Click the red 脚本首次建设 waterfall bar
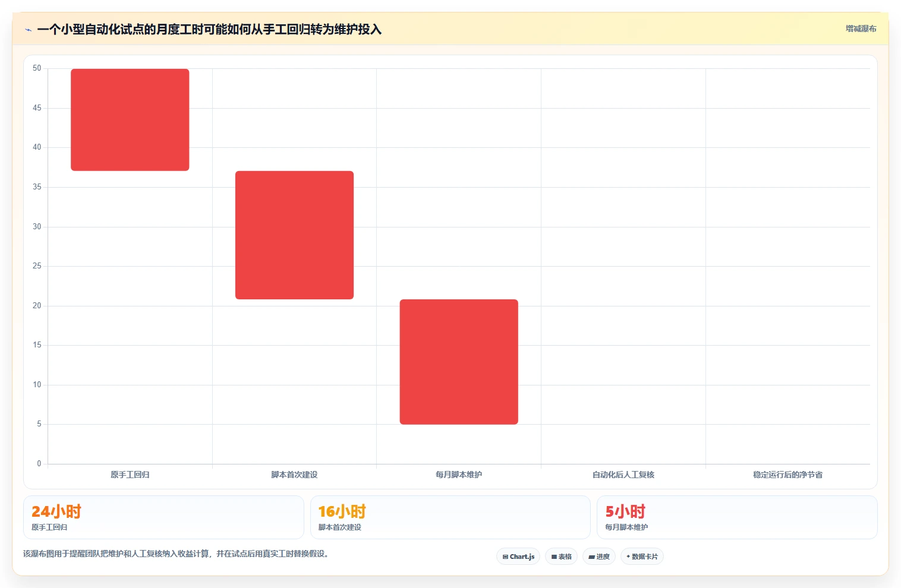Image resolution: width=901 pixels, height=588 pixels. click(x=294, y=235)
